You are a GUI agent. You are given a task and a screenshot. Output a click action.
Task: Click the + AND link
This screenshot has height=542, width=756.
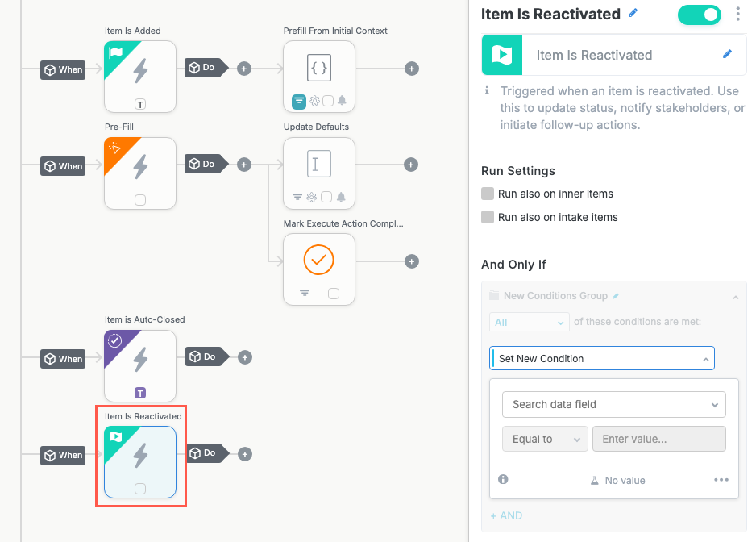(x=506, y=515)
